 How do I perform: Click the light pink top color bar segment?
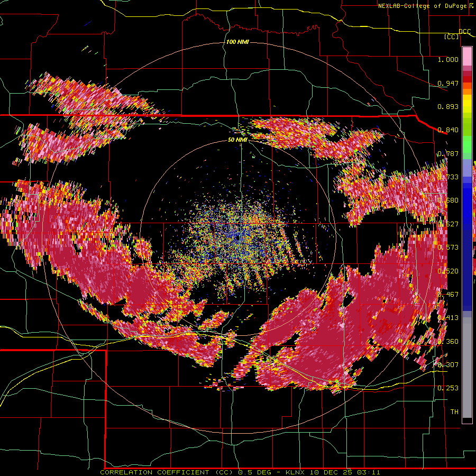tap(467, 56)
